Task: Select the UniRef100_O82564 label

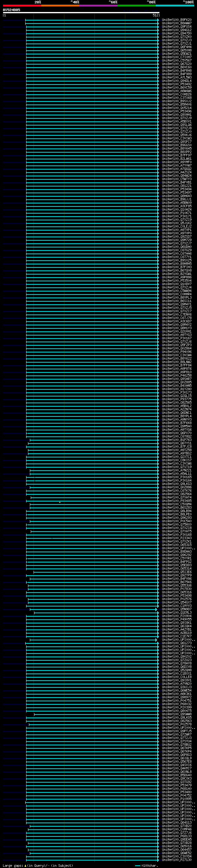Action: pyautogui.click(x=176, y=494)
